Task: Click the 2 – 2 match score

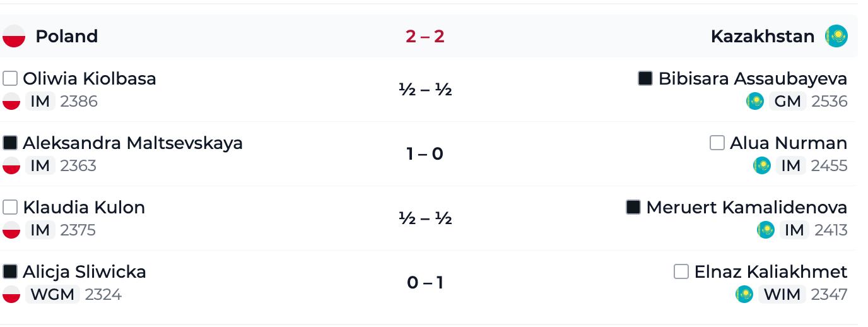Action: [x=425, y=36]
